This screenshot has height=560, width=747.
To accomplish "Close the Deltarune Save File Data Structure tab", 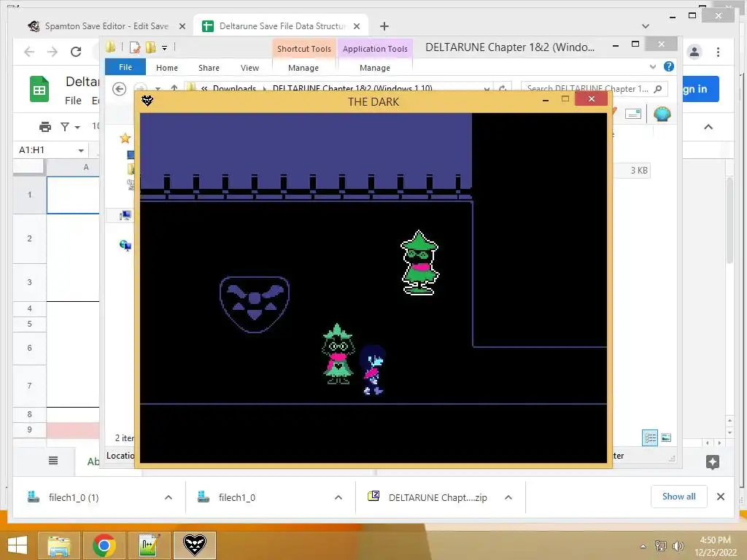I will (x=357, y=26).
